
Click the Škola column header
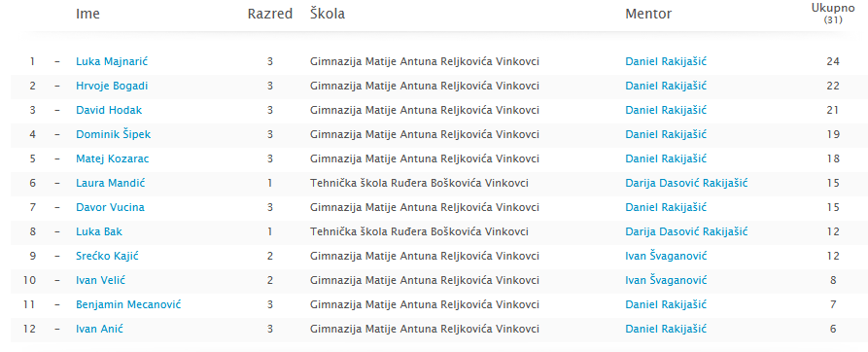(328, 14)
